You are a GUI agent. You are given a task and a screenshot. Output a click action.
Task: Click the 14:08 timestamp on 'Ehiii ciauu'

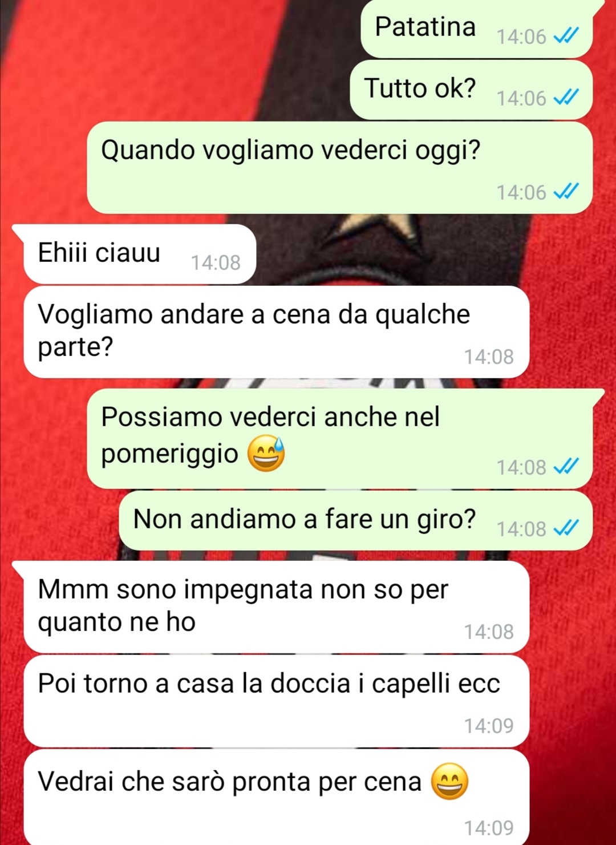tap(216, 262)
